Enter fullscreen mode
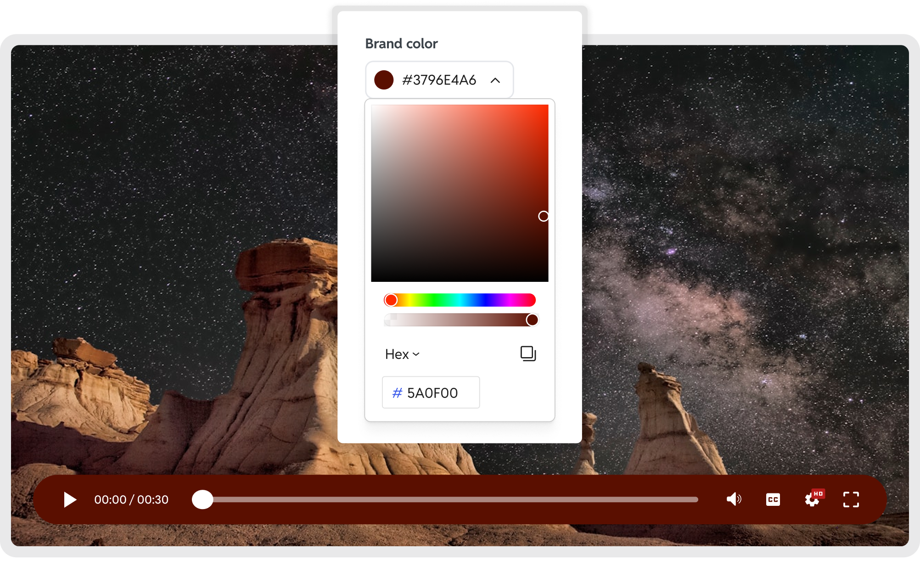The image size is (920, 588). point(851,499)
